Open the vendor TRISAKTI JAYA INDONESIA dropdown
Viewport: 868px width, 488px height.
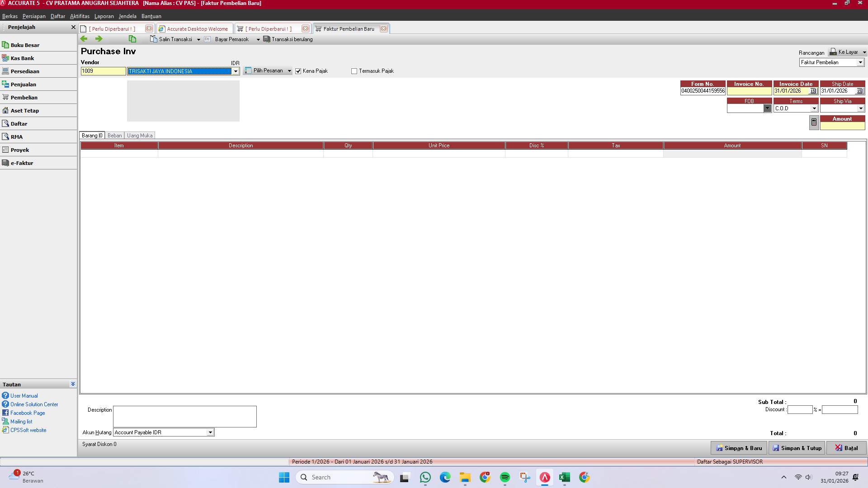236,71
